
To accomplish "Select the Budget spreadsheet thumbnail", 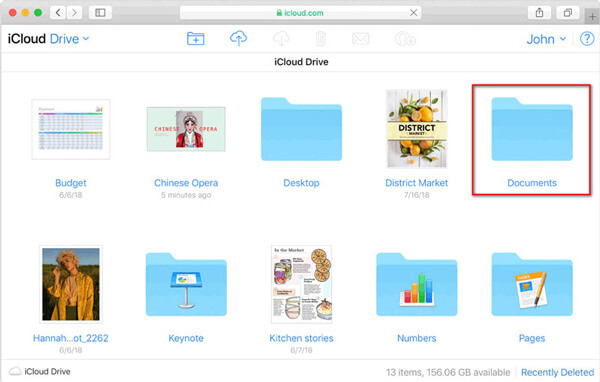I will (71, 129).
